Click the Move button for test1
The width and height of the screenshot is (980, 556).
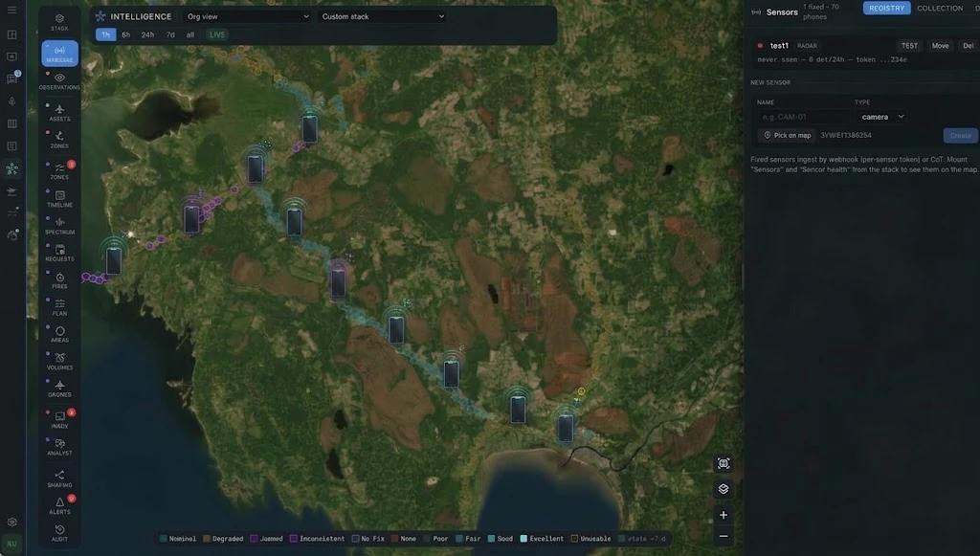coord(940,46)
